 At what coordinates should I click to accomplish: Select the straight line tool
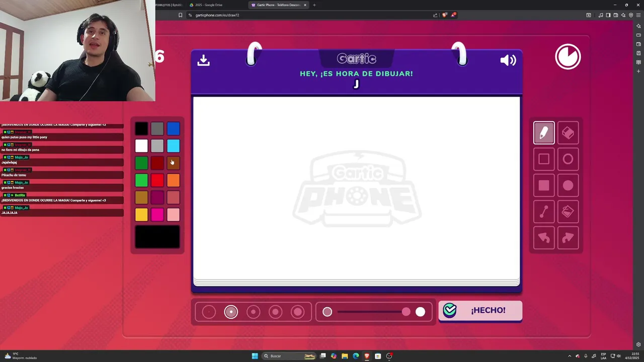[x=544, y=212]
